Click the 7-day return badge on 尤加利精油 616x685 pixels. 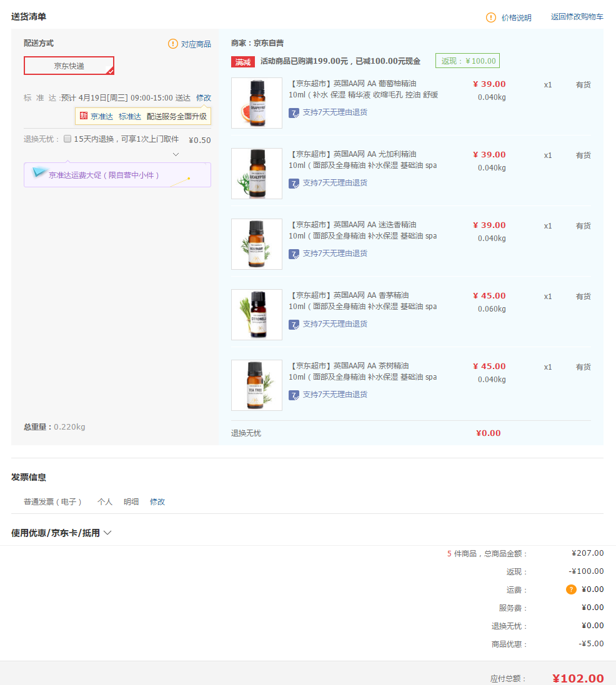click(x=294, y=183)
